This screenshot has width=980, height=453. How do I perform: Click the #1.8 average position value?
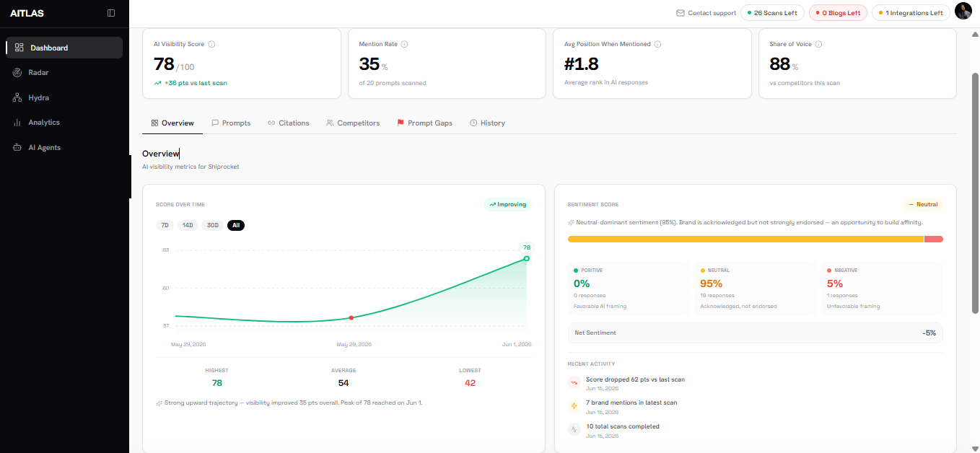(582, 64)
